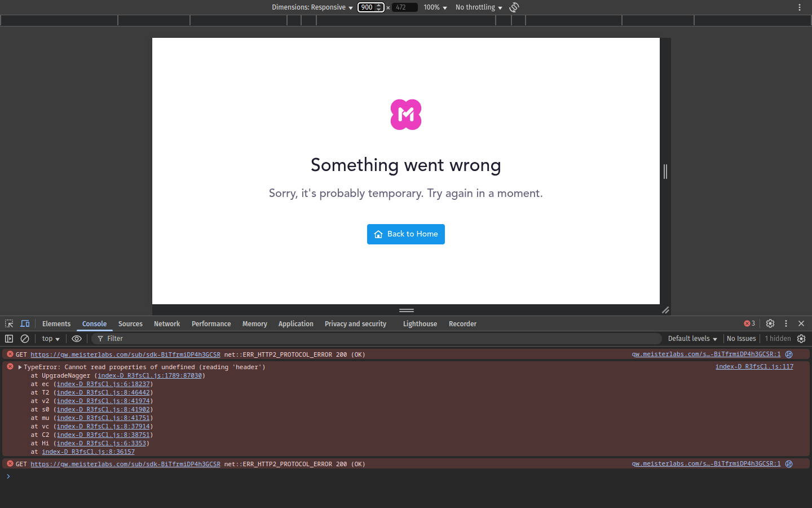812x508 pixels.
Task: Open the Sources tab
Action: pyautogui.click(x=130, y=323)
